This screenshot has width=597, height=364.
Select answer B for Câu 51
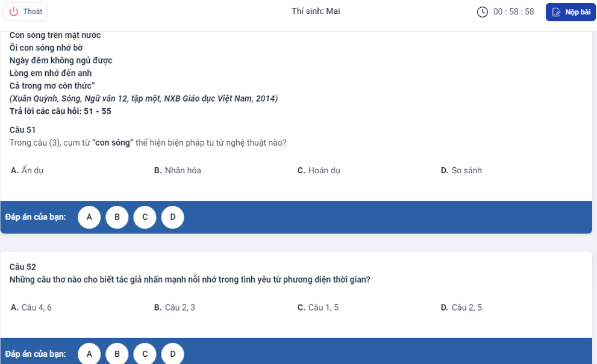click(117, 217)
